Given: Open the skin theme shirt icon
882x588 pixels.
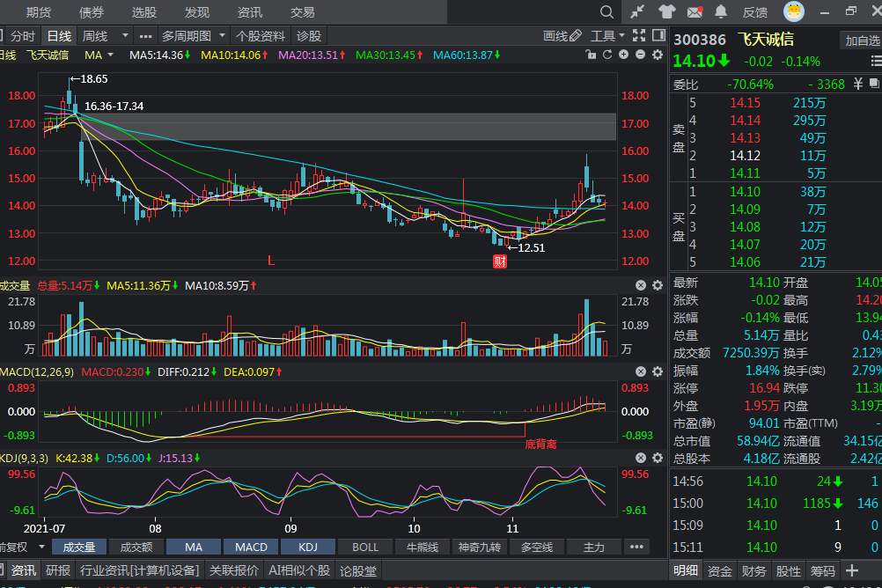Looking at the screenshot, I should pos(666,12).
